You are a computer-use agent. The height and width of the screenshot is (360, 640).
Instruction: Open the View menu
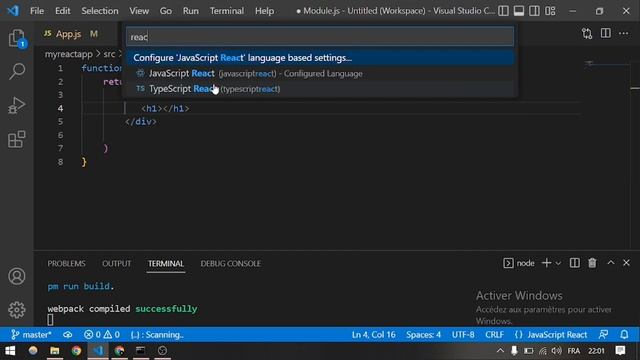point(139,11)
